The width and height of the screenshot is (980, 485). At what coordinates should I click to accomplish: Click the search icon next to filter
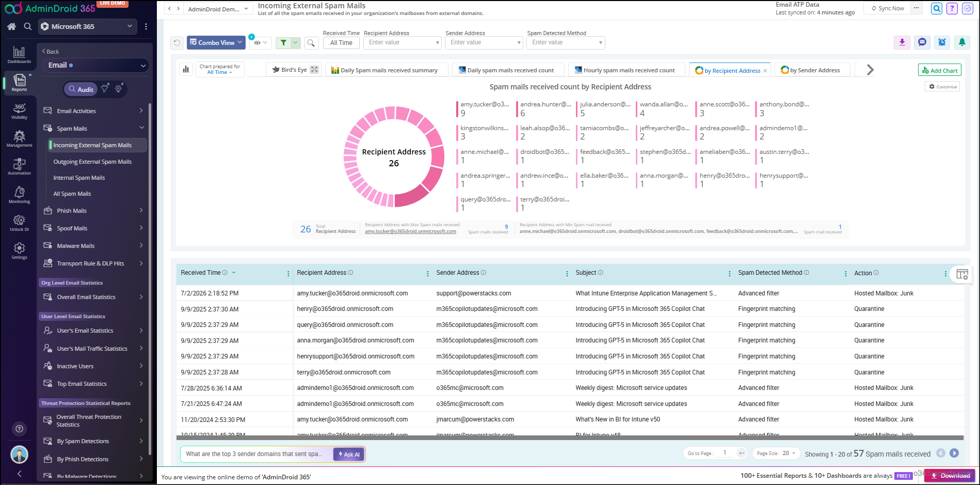point(311,43)
